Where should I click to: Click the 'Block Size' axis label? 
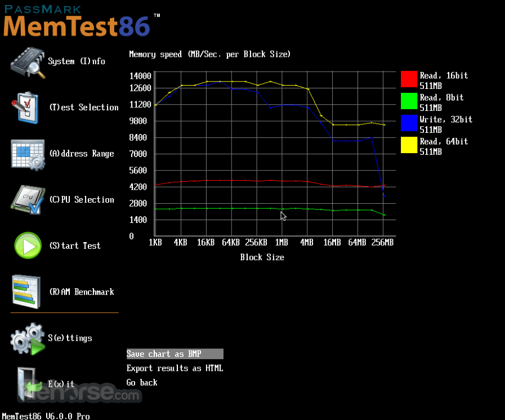pyautogui.click(x=262, y=257)
